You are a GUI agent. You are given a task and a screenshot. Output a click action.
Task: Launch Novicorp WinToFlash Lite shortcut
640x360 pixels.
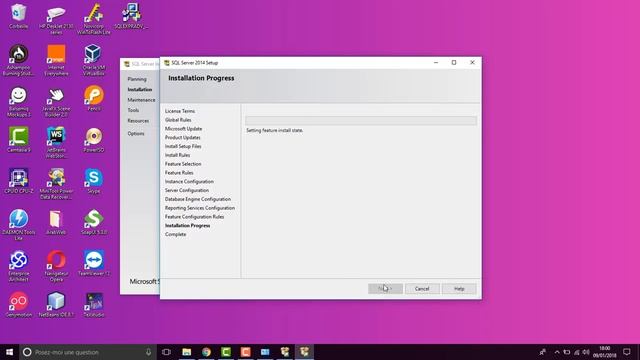click(x=93, y=19)
